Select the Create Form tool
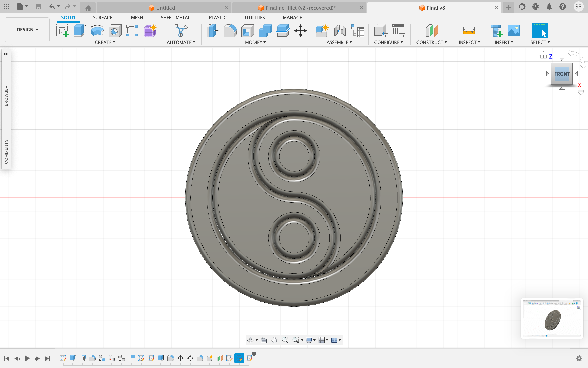 150,31
